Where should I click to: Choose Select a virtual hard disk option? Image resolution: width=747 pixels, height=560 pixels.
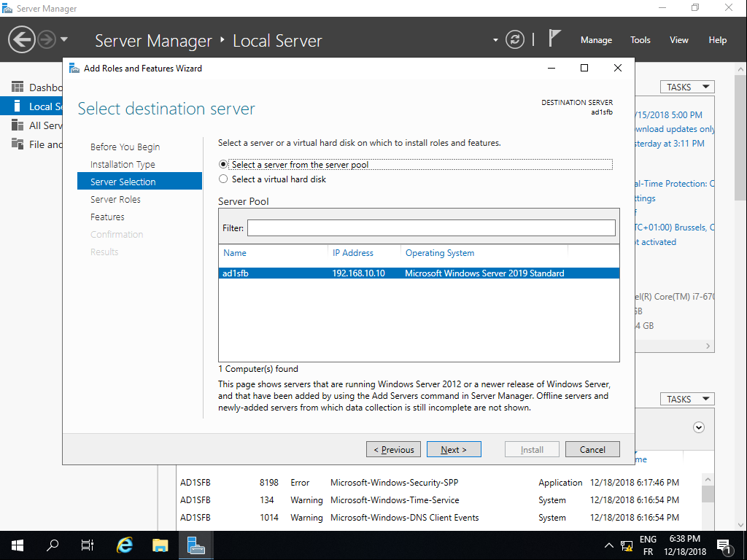(223, 179)
